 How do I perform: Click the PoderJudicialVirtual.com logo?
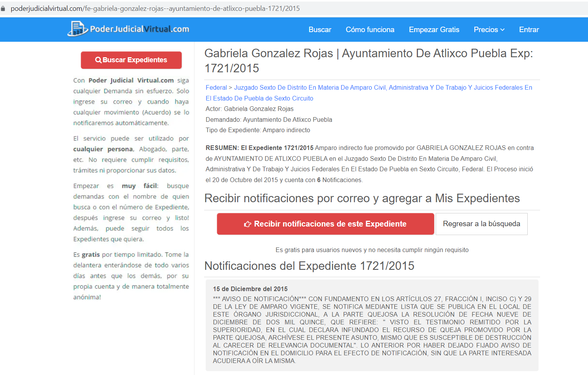tap(128, 29)
